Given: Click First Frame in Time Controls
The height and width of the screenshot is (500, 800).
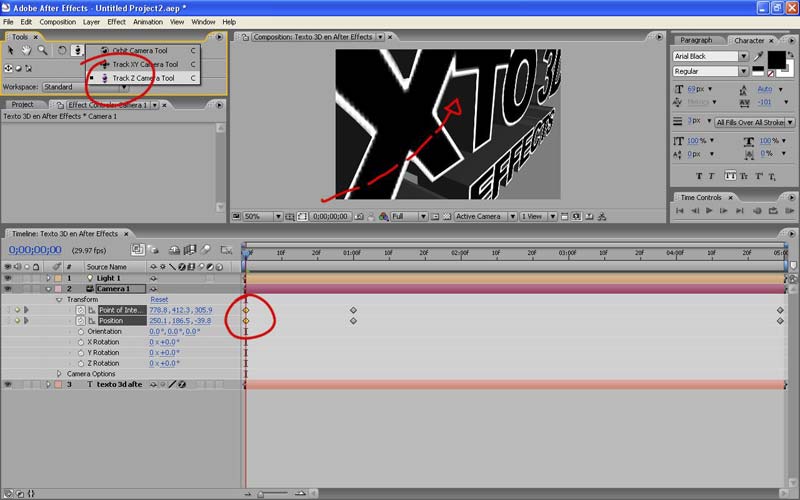Looking at the screenshot, I should pyautogui.click(x=680, y=210).
